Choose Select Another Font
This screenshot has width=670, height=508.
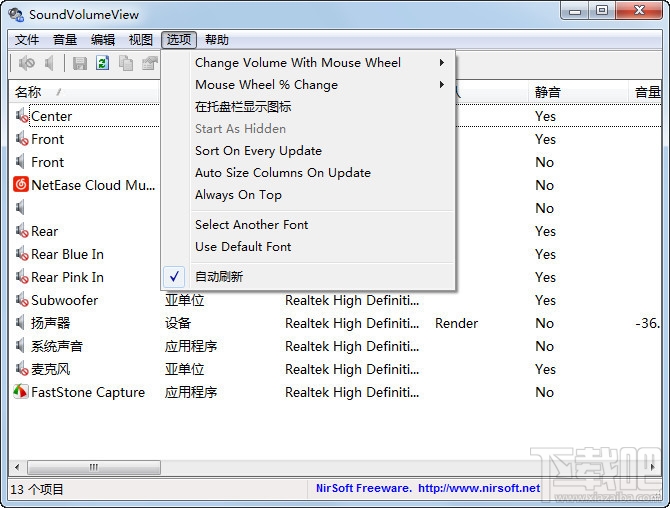point(308,225)
